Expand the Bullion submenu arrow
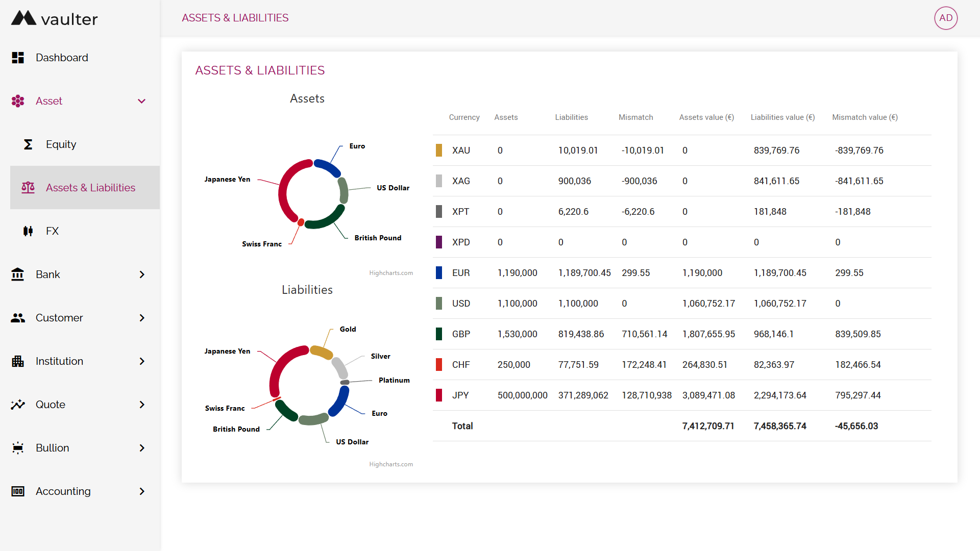 pos(142,448)
